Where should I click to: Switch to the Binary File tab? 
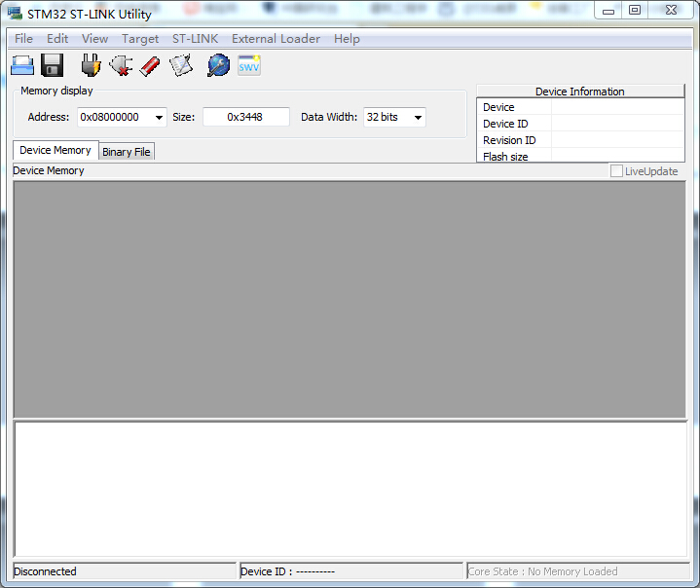click(x=127, y=152)
